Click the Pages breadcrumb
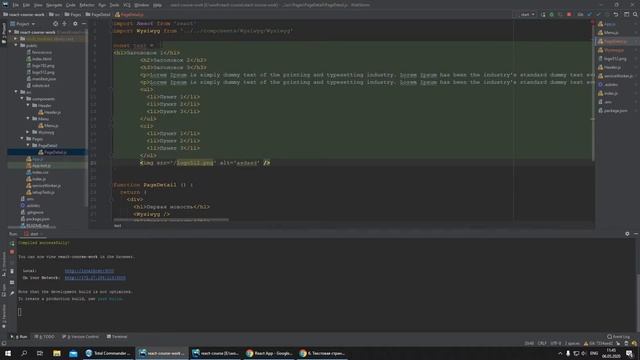 pos(73,14)
